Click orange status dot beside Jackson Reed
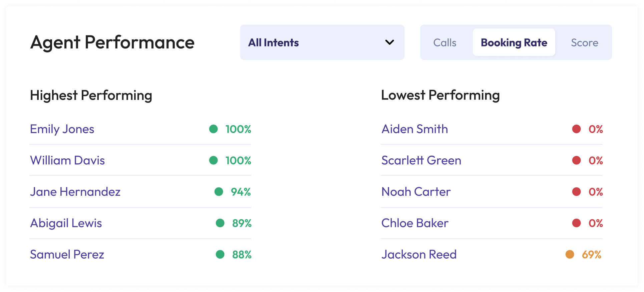This screenshot has width=644, height=292. click(x=570, y=255)
